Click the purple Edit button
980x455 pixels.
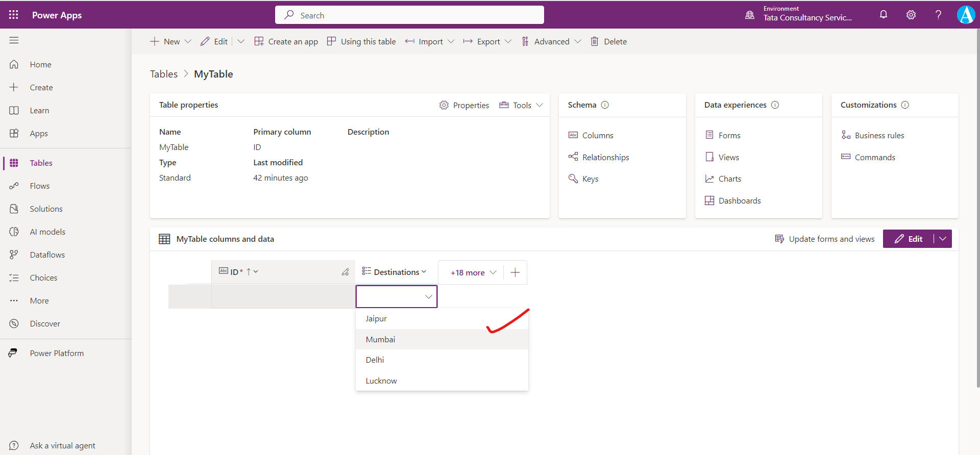pyautogui.click(x=909, y=239)
